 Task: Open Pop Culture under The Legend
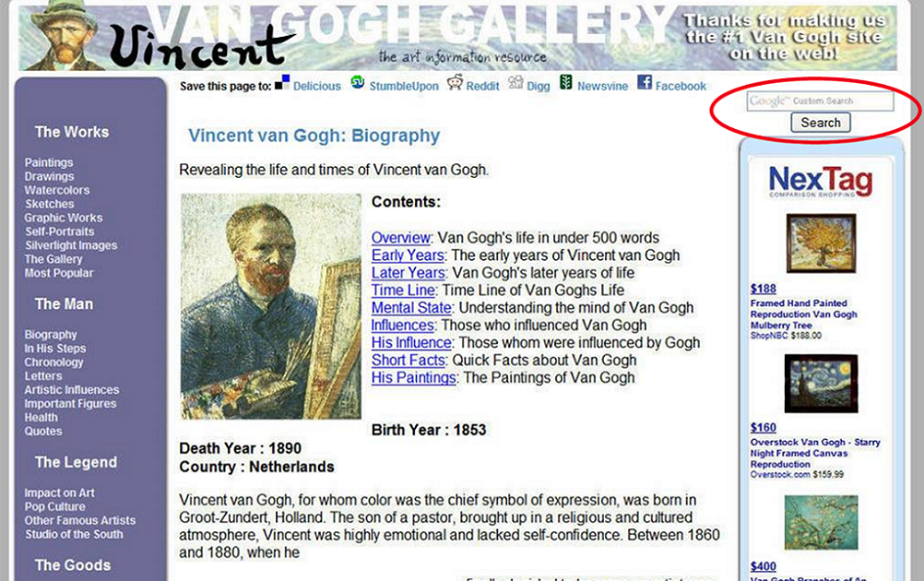pyautogui.click(x=54, y=506)
